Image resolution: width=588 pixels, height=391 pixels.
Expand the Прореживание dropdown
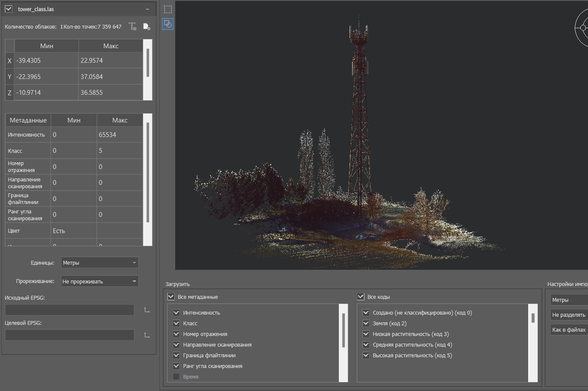point(100,281)
